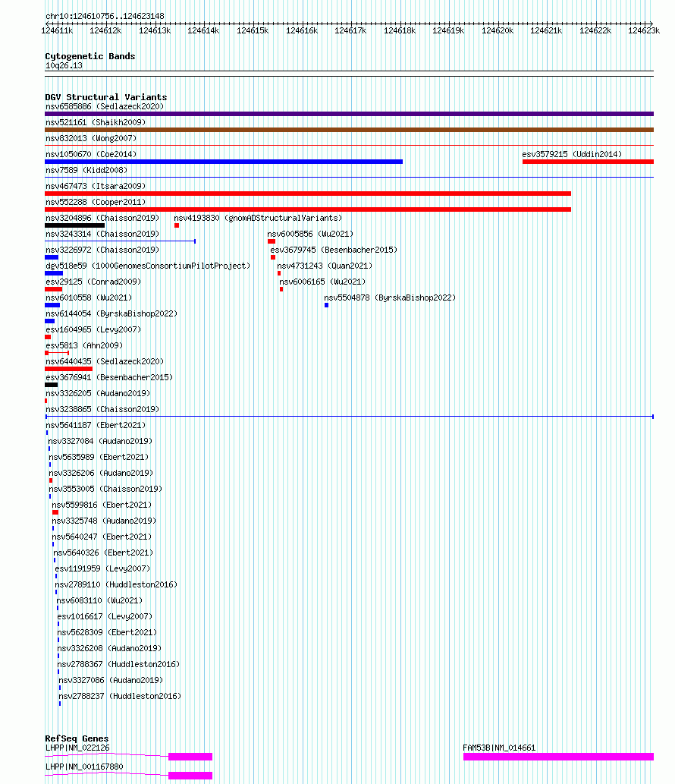Open nsv5504878 (ByrskaBishop2022) label
675x784 pixels.
point(390,298)
